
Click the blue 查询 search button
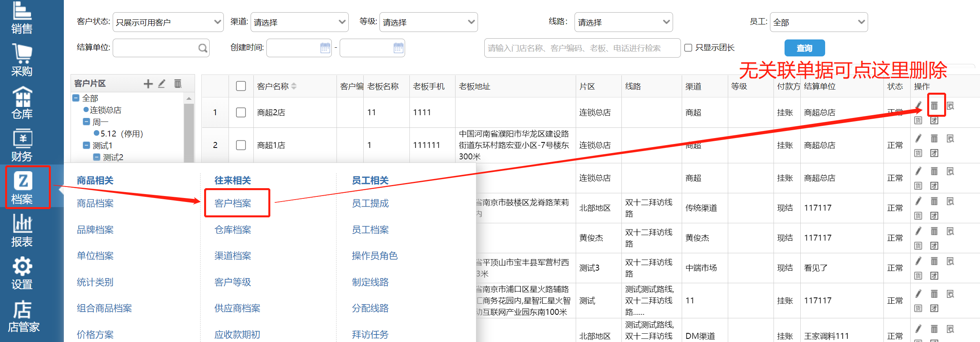(805, 48)
